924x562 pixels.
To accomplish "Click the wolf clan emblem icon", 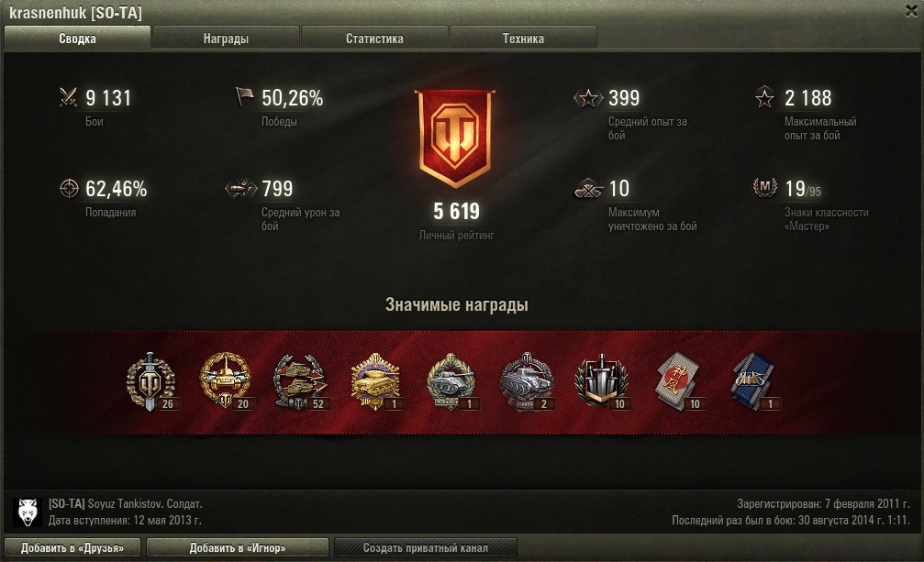I will click(x=28, y=512).
